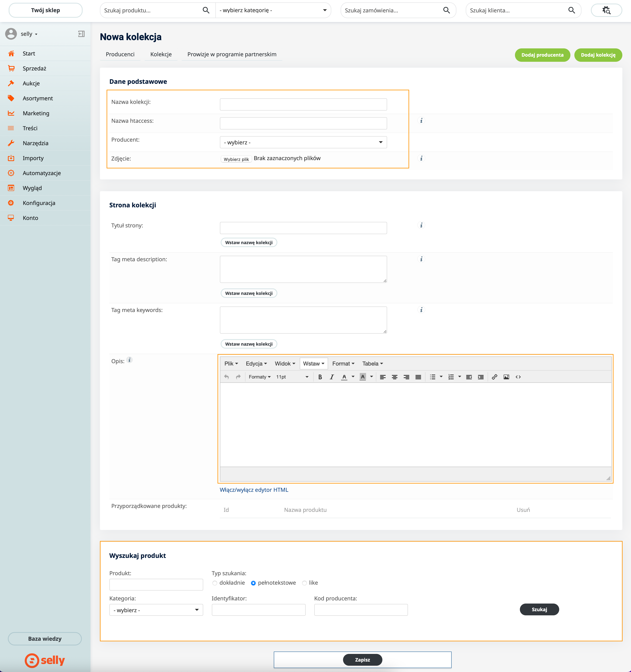631x672 pixels.
Task: Select the dokładnie search type
Action: pos(215,583)
